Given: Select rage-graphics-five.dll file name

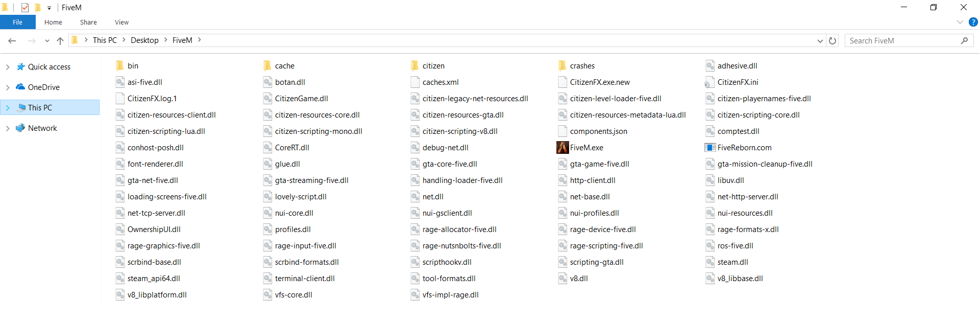Looking at the screenshot, I should point(163,246).
